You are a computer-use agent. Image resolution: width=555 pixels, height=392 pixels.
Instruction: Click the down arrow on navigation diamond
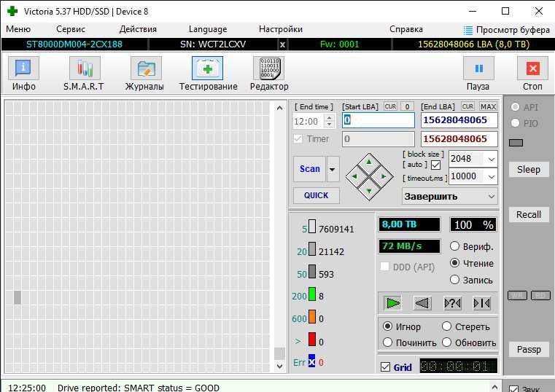pos(369,191)
